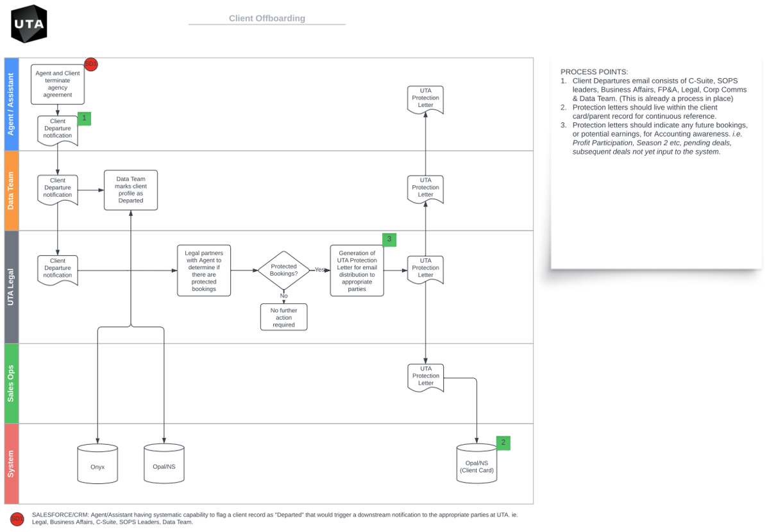Click the green badge 2 near Opal/NS Client Card
Screen dimensions: 769x532
[503, 442]
